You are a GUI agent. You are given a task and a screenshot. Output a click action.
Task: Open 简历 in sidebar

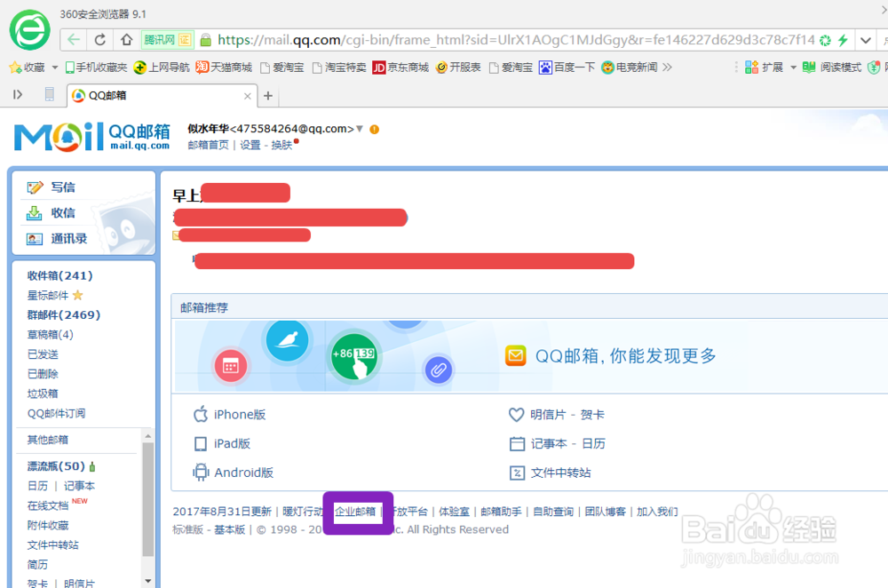[37, 565]
